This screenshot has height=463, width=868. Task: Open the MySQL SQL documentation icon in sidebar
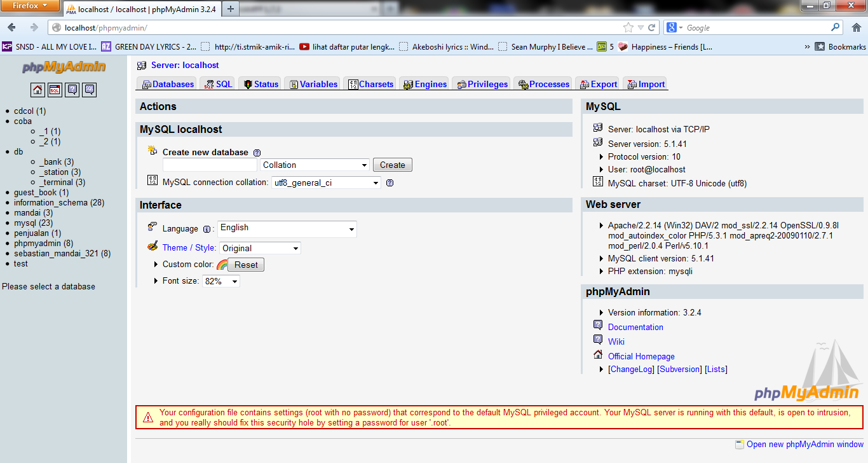click(x=89, y=90)
